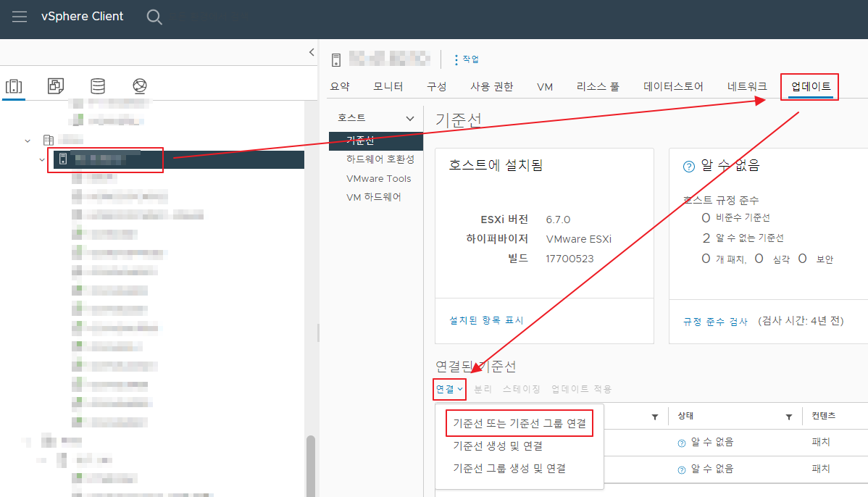Switch to the 사용 권한 tab
Image resolution: width=868 pixels, height=497 pixels.
click(491, 86)
